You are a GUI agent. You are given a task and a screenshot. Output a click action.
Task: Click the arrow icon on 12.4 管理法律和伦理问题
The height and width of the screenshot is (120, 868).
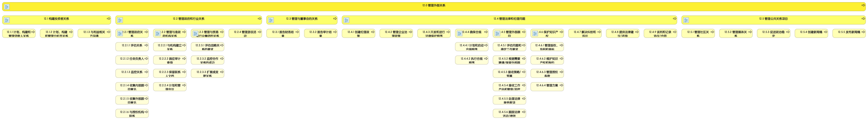pos(675,19)
